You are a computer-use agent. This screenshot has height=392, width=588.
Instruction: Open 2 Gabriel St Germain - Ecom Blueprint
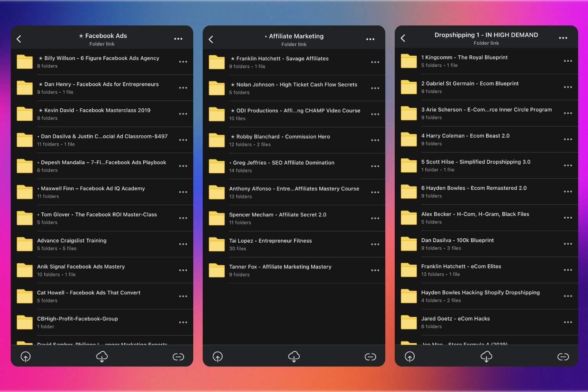pyautogui.click(x=486, y=87)
